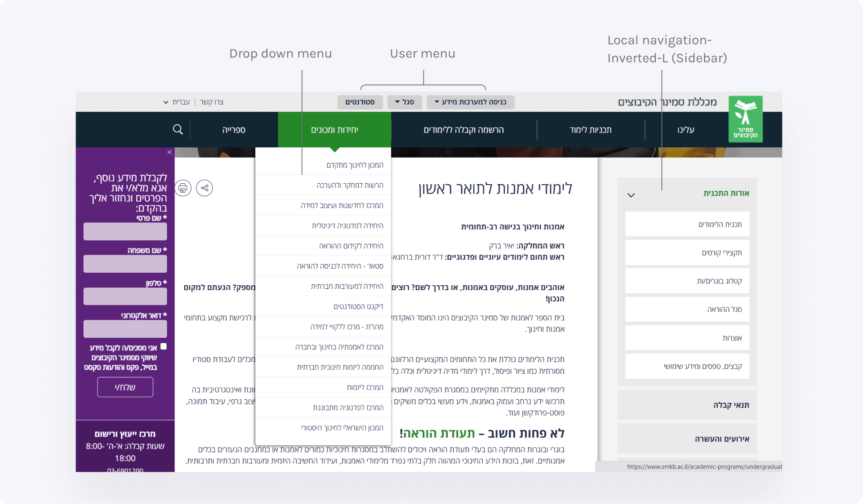Click the סטודנטים button

[x=360, y=102]
